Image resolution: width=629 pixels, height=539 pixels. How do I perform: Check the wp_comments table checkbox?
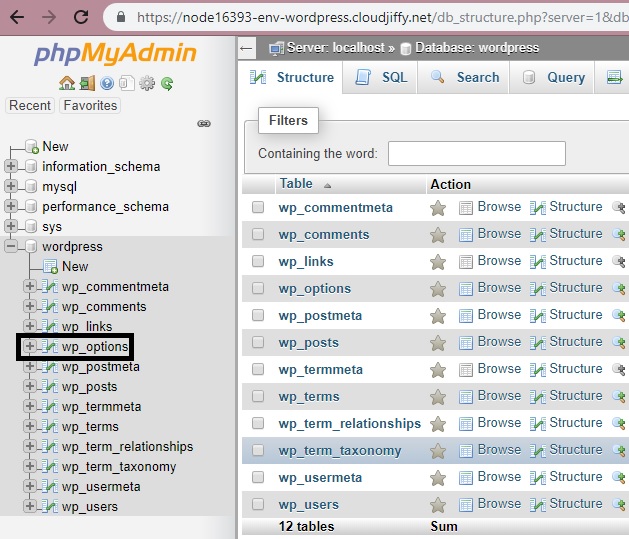(258, 234)
